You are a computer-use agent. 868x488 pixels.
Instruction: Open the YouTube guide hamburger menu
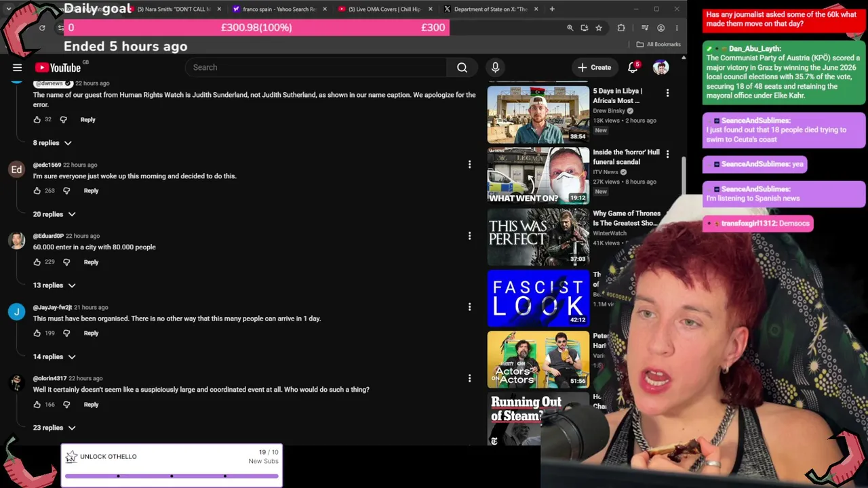click(x=18, y=67)
